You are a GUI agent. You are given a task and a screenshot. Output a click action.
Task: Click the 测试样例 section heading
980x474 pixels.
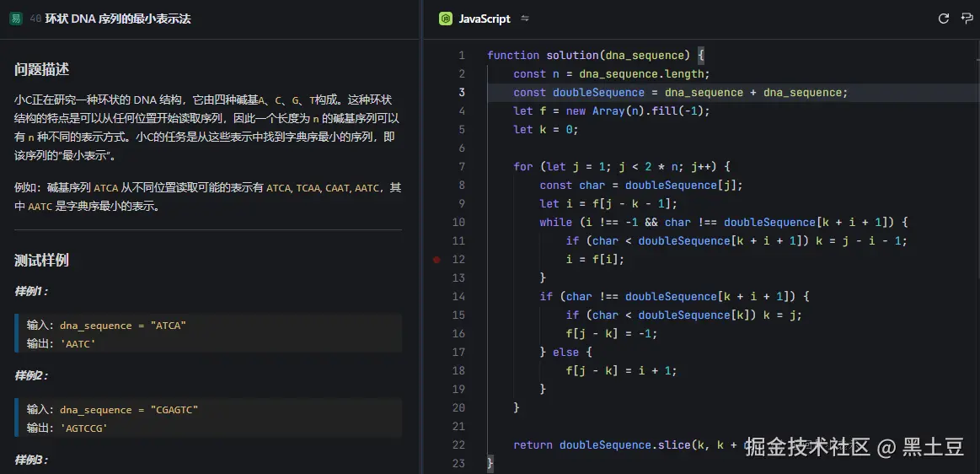click(x=41, y=261)
